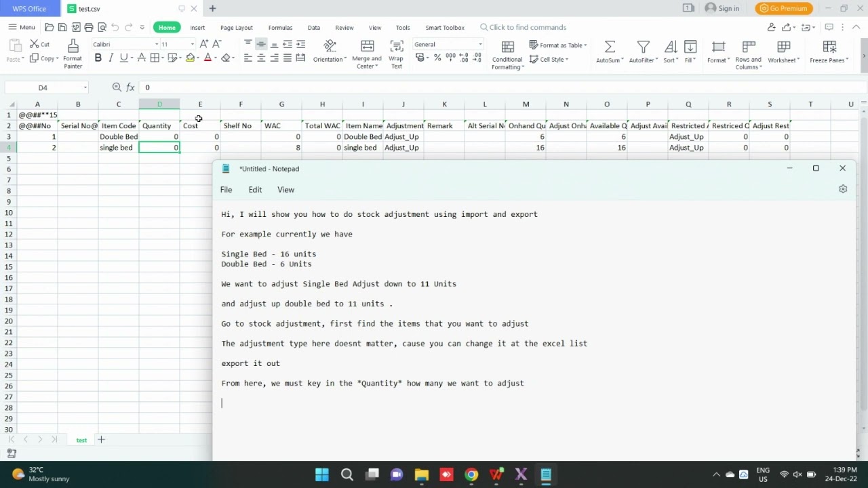The image size is (868, 488).
Task: Open the File menu in Notepad
Action: coord(226,190)
